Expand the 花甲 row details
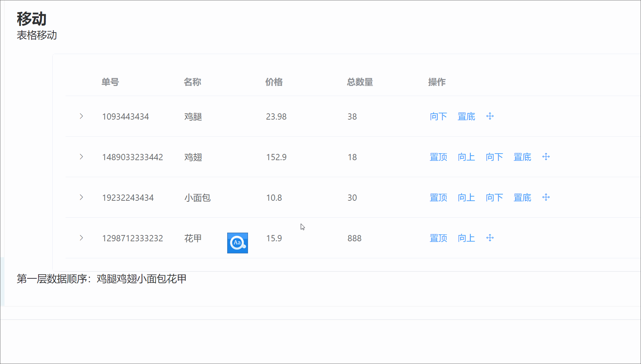This screenshot has width=641, height=364. 81,238
